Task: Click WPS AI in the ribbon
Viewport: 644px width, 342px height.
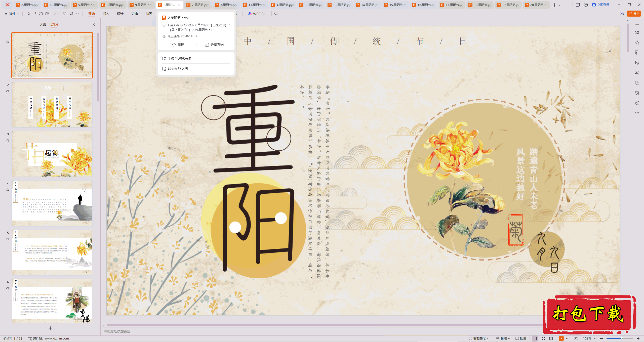Action: 256,14
